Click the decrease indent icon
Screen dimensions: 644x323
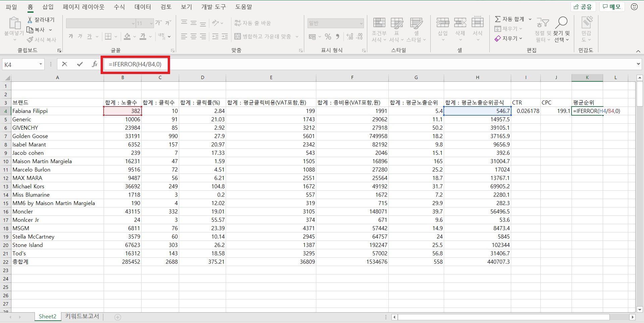point(215,36)
